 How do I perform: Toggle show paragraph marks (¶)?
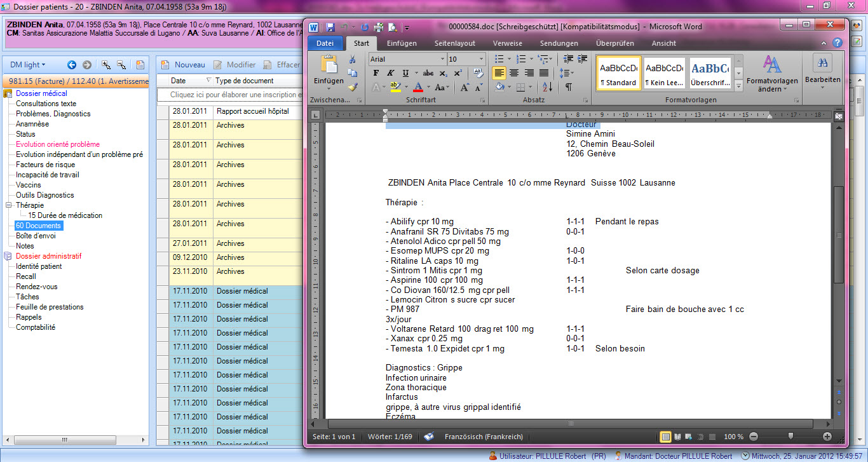(x=568, y=87)
